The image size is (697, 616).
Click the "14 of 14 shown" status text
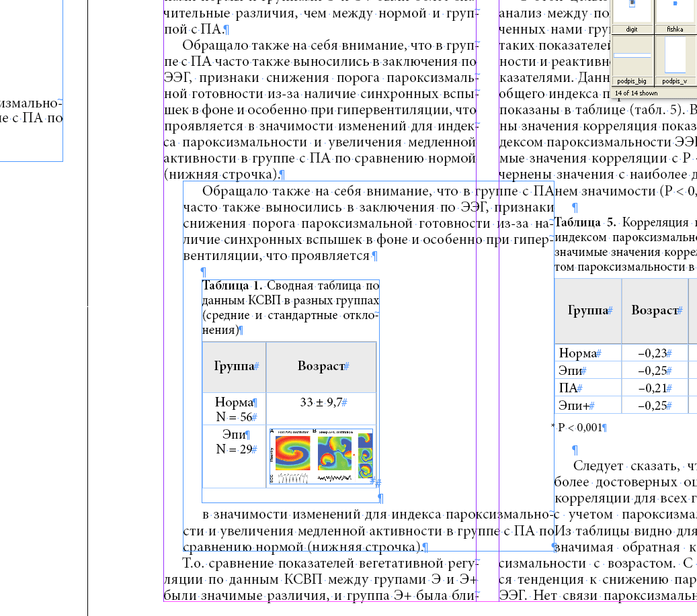coord(636,93)
